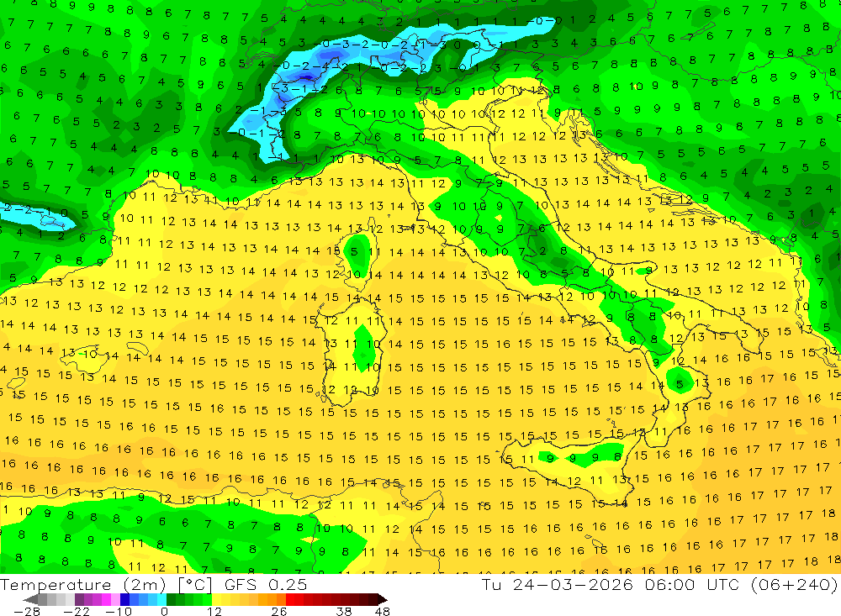Image resolution: width=841 pixels, height=616 pixels.
Task: Click the "-28" label on the color scale
Action: click(x=27, y=612)
